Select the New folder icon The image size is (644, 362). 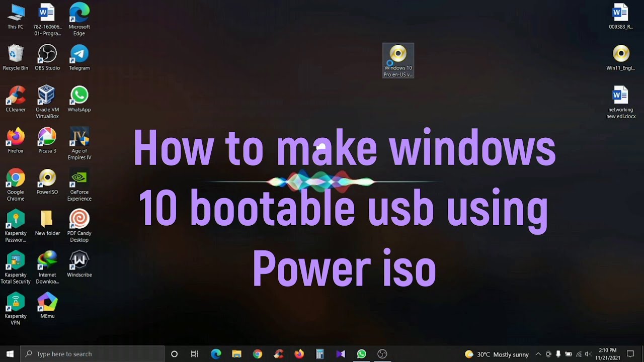pyautogui.click(x=47, y=223)
